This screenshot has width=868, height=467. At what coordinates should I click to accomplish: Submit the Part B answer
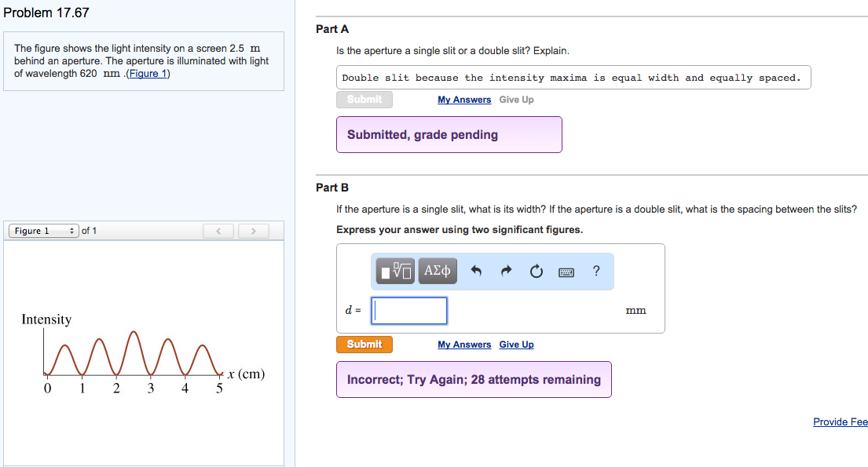click(364, 344)
